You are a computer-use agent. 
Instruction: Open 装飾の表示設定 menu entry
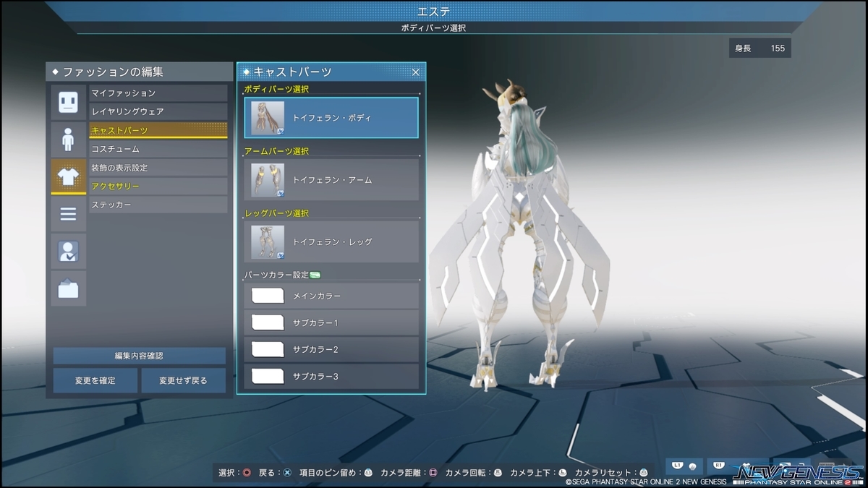(158, 168)
